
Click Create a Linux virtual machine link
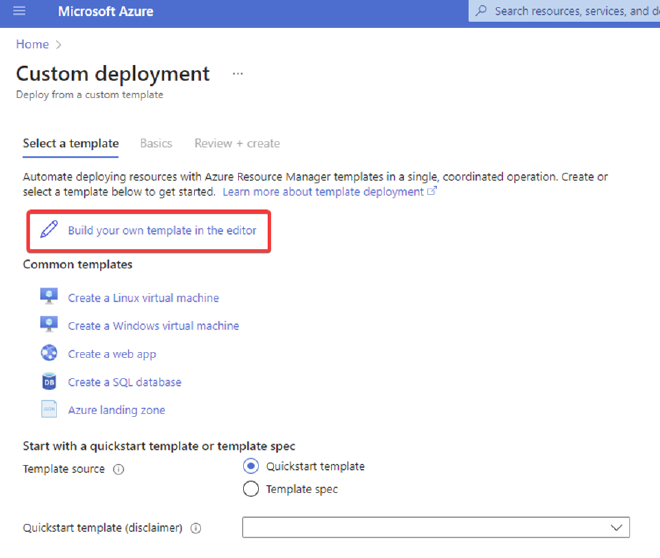click(x=144, y=298)
